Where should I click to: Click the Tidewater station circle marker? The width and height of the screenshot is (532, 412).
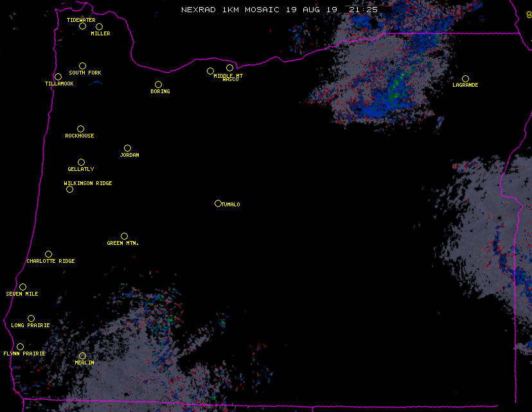(82, 26)
